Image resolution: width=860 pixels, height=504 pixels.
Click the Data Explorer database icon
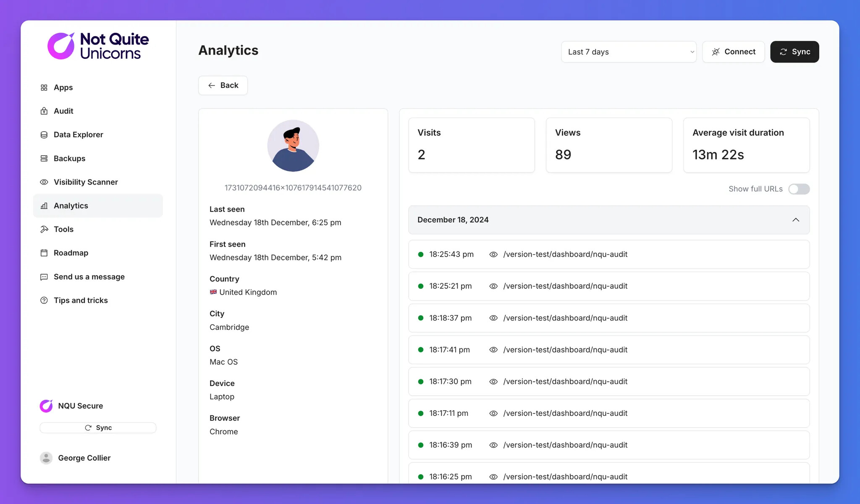[44, 135]
